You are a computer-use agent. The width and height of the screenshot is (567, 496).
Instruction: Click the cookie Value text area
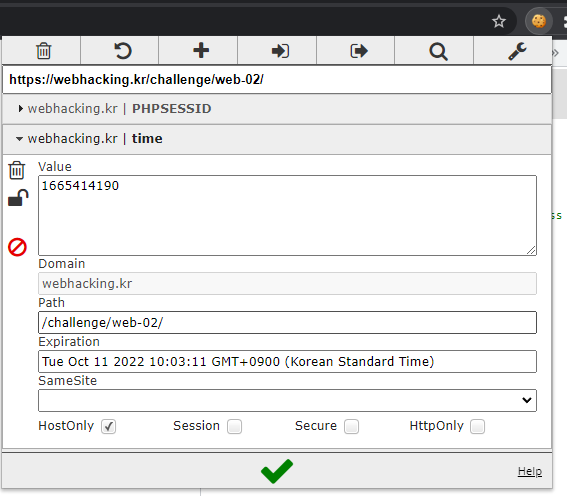(287, 215)
